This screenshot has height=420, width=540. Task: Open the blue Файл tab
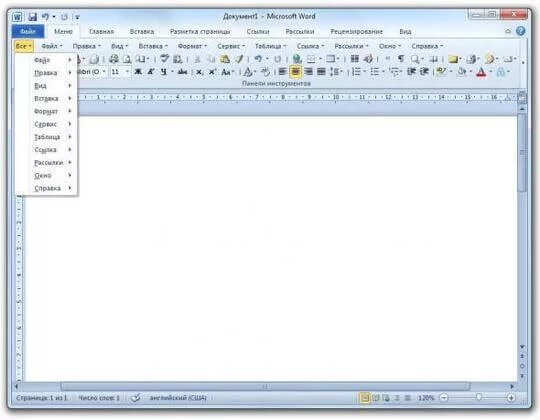(28, 31)
